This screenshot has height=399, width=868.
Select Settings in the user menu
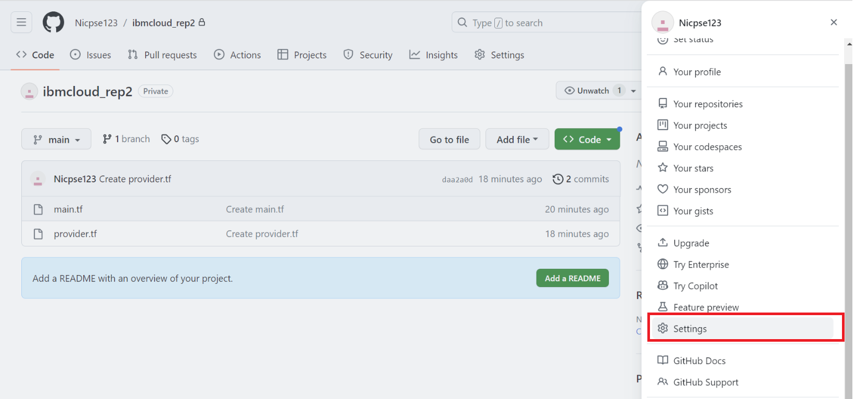[690, 329]
